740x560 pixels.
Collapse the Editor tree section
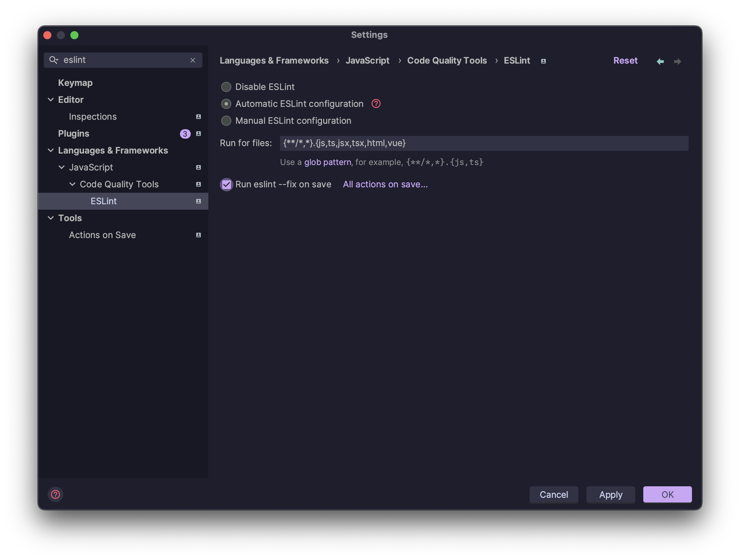coord(51,99)
